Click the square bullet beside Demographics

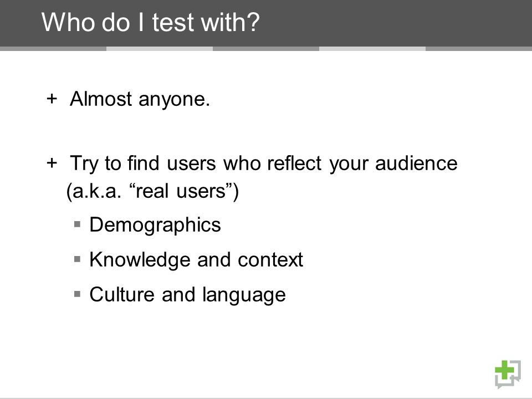pos(78,224)
